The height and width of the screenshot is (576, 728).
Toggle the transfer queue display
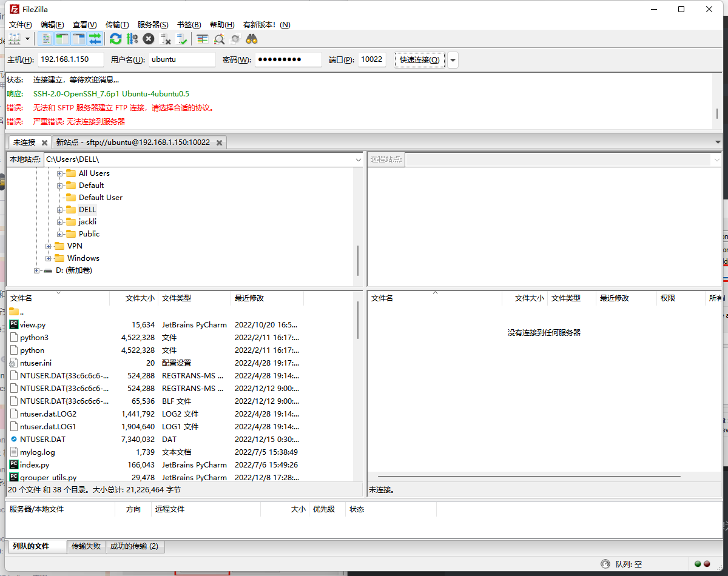(x=95, y=39)
